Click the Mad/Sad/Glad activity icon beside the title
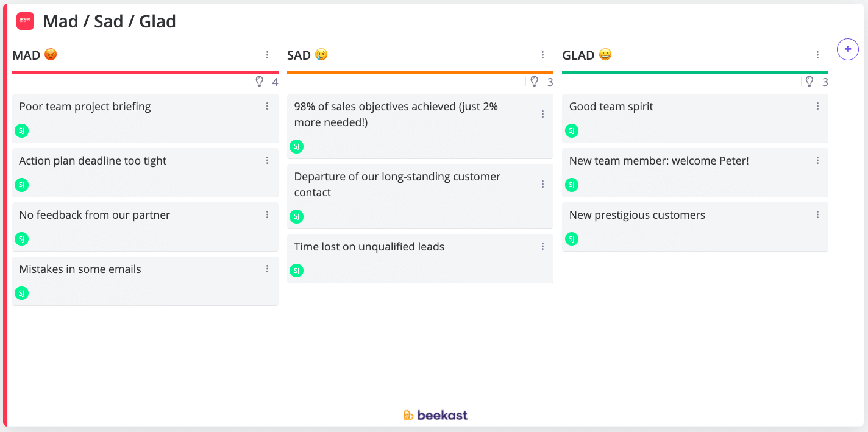This screenshot has width=868, height=432. tap(24, 20)
